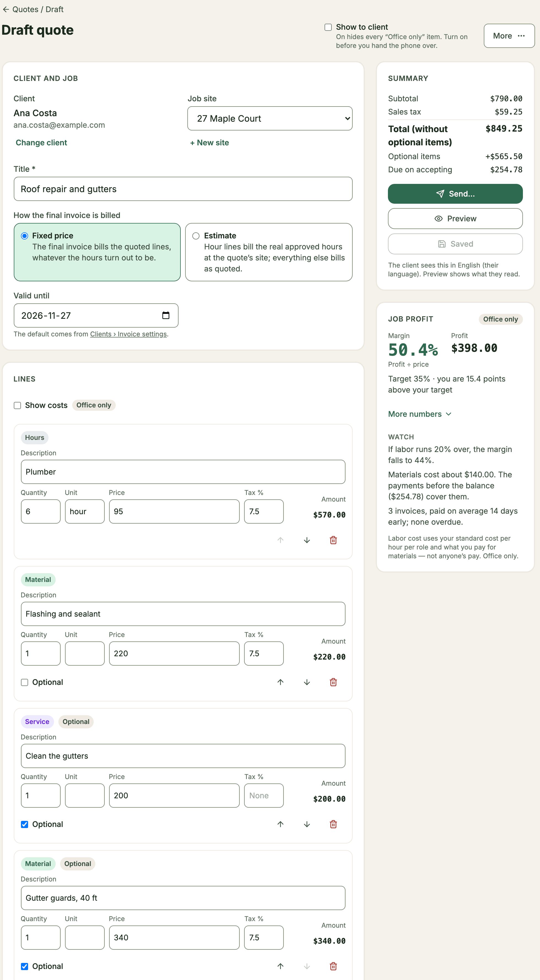Select Estimate billing option
Image resolution: width=540 pixels, height=980 pixels.
[x=269, y=252]
